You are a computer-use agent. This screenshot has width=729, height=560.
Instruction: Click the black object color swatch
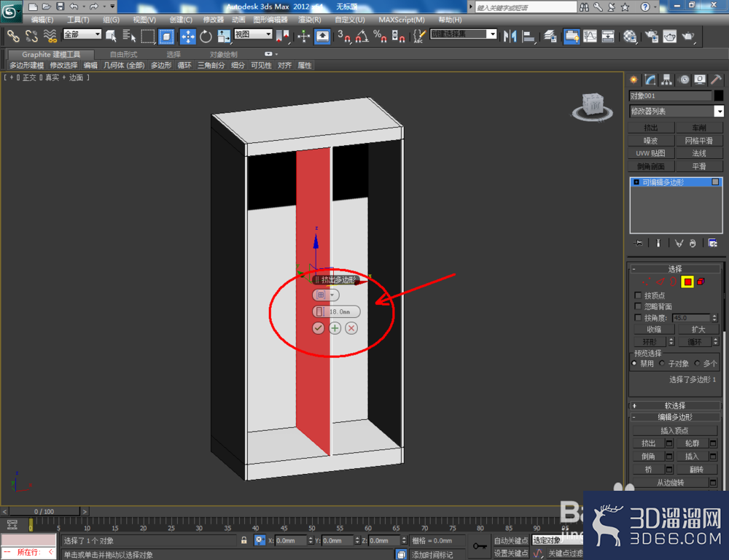click(719, 96)
